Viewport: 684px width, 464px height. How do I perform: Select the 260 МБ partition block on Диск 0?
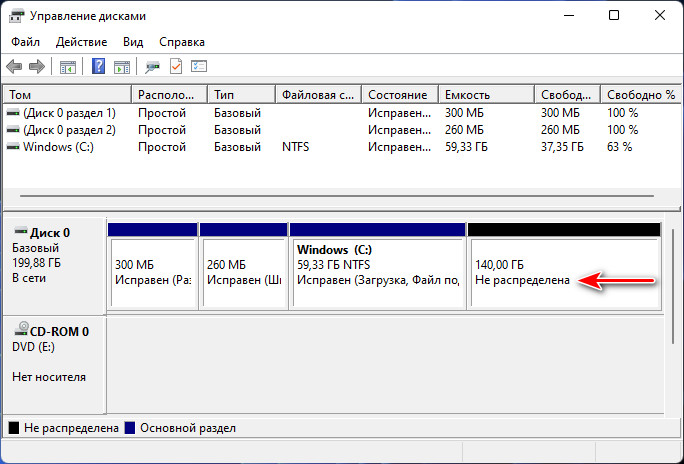point(244,266)
